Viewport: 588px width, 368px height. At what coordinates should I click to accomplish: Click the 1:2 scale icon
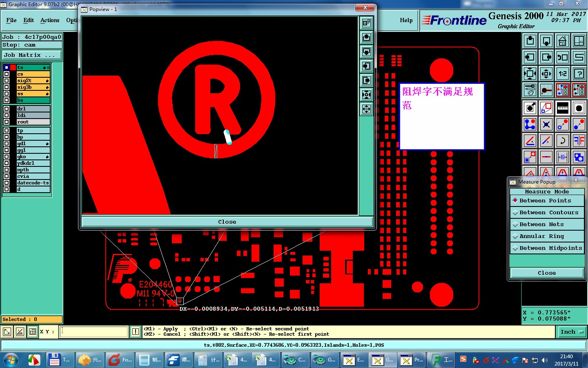(563, 74)
